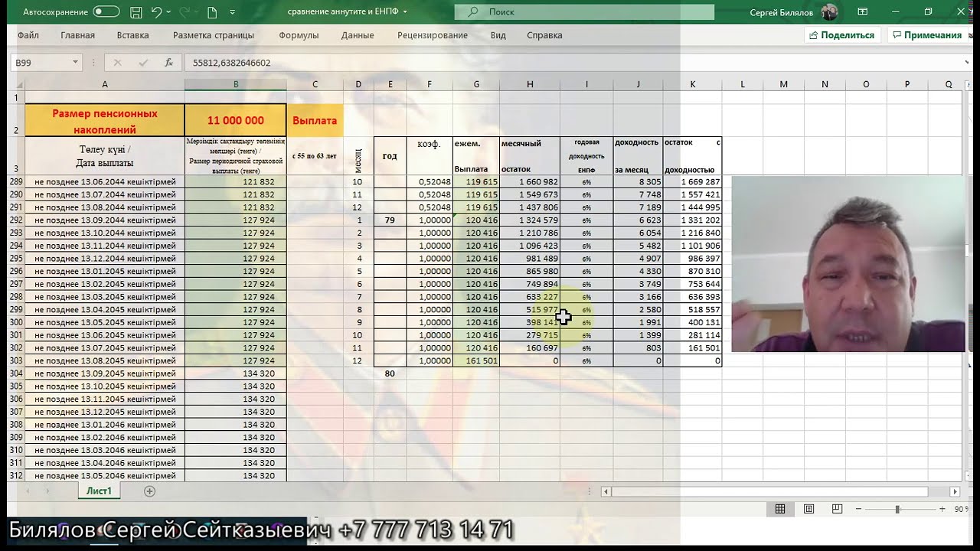The image size is (980, 551).
Task: Click the Redo arrow icon
Action: click(x=185, y=12)
